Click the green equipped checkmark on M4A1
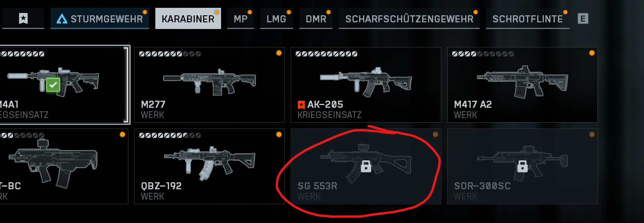The width and height of the screenshot is (644, 223). (53, 85)
